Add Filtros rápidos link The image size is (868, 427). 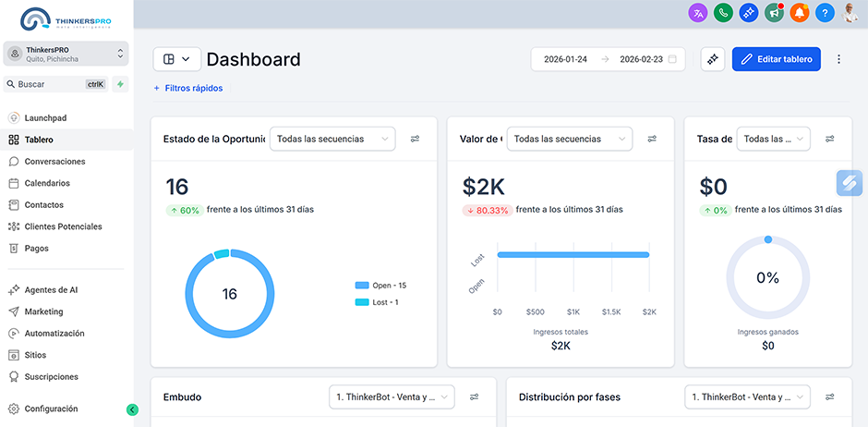click(x=188, y=89)
